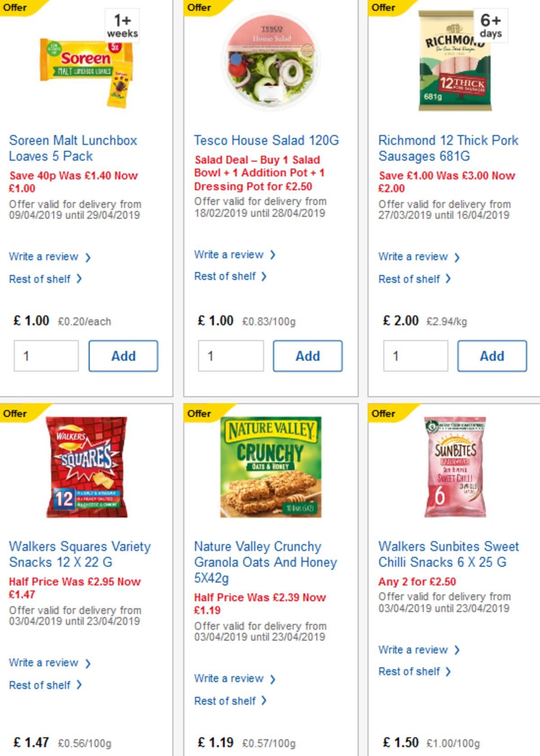Open the Nature Valley Crunchy Granola product title
This screenshot has height=756, width=540.
pyautogui.click(x=265, y=562)
